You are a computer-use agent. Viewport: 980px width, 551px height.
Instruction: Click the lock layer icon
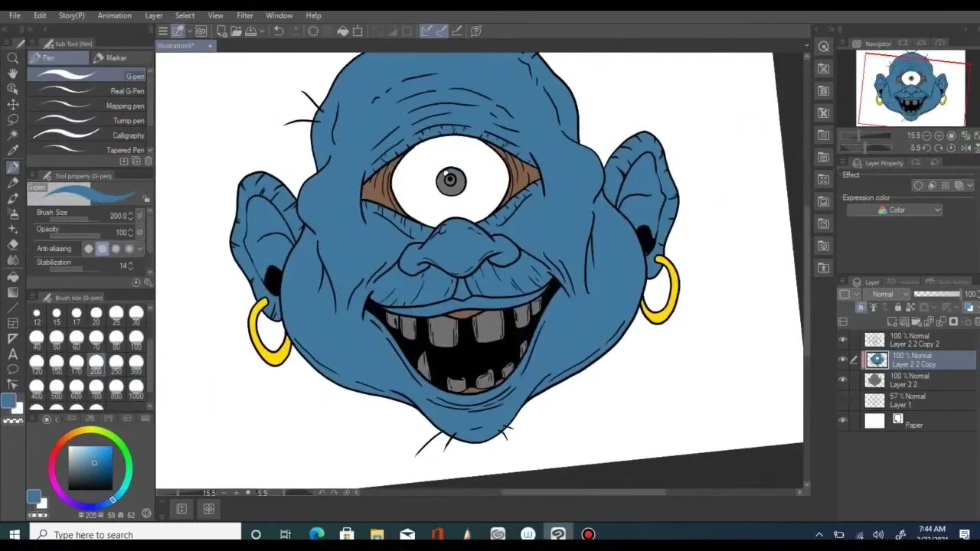coord(897,308)
